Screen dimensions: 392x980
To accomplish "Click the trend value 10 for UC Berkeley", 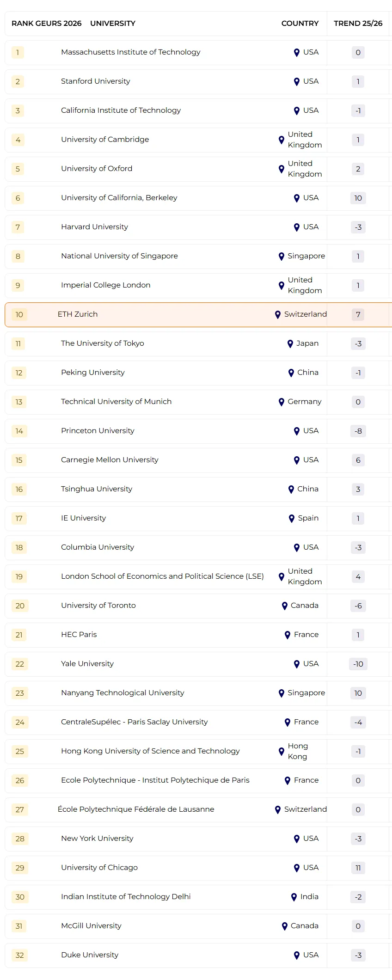I will [x=358, y=198].
